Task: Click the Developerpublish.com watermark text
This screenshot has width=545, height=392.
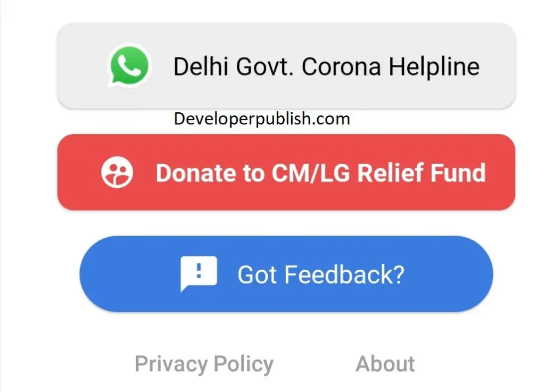Action: coord(262,119)
